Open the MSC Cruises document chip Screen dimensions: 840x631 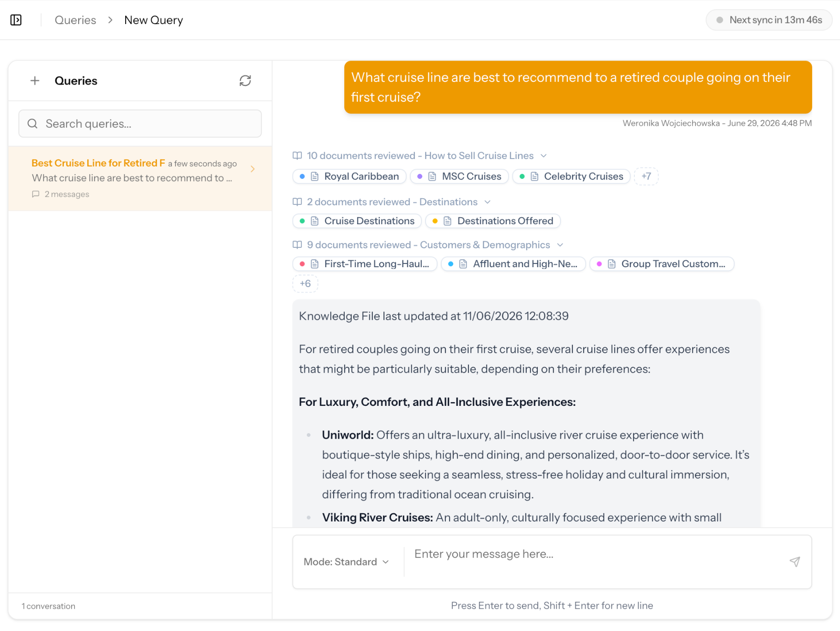coord(459,176)
